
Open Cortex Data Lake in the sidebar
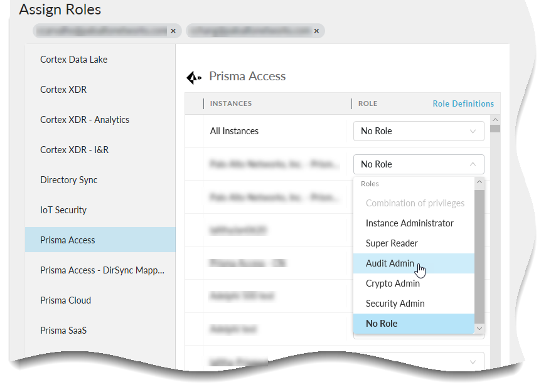coord(73,60)
